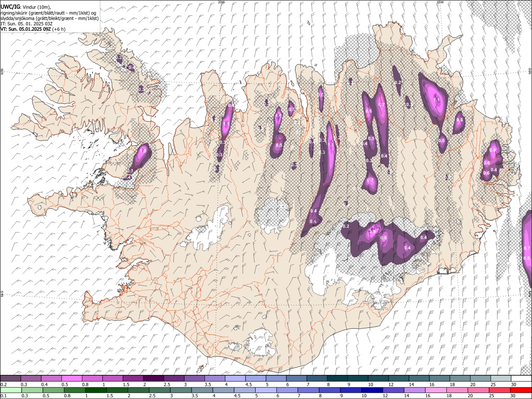Click the 0.2 swatch in upper legend row
The width and height of the screenshot is (532, 399).
coord(10,378)
